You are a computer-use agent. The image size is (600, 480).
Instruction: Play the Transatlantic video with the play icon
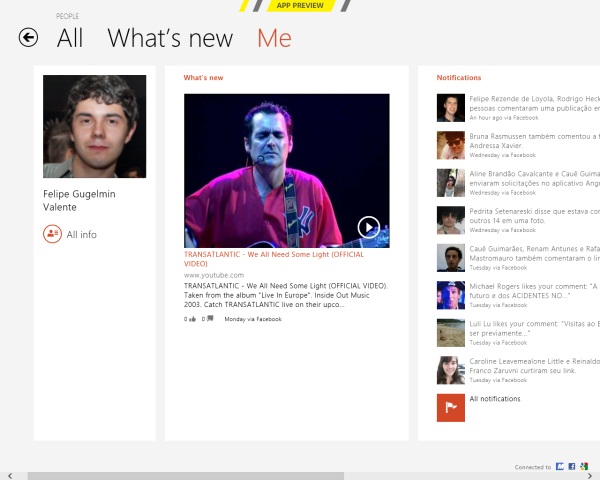point(368,227)
